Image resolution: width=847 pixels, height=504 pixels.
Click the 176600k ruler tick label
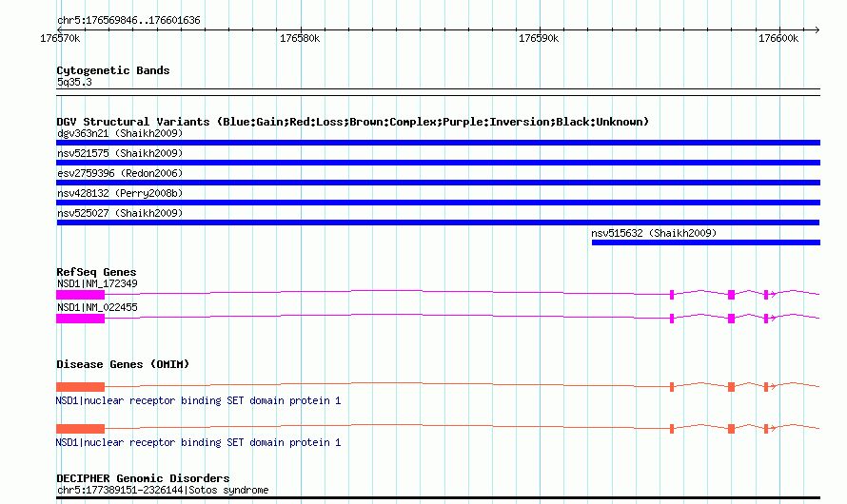778,38
